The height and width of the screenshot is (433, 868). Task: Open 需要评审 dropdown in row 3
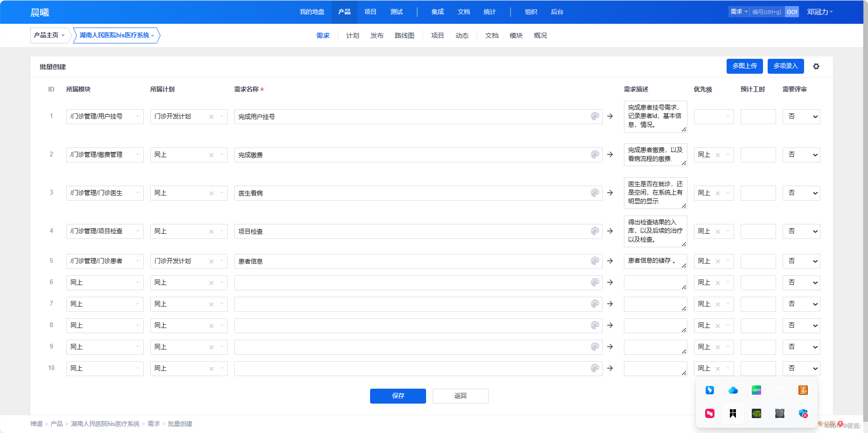pos(801,193)
